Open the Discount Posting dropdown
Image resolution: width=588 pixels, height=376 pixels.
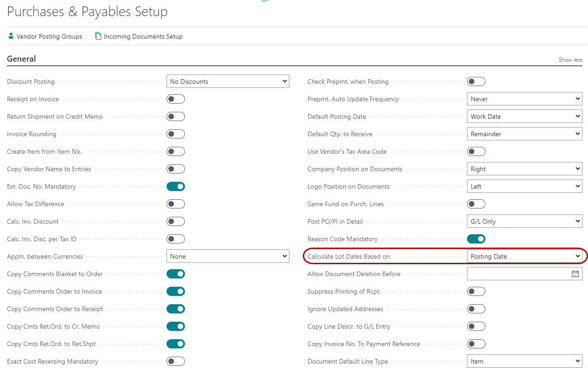[228, 81]
